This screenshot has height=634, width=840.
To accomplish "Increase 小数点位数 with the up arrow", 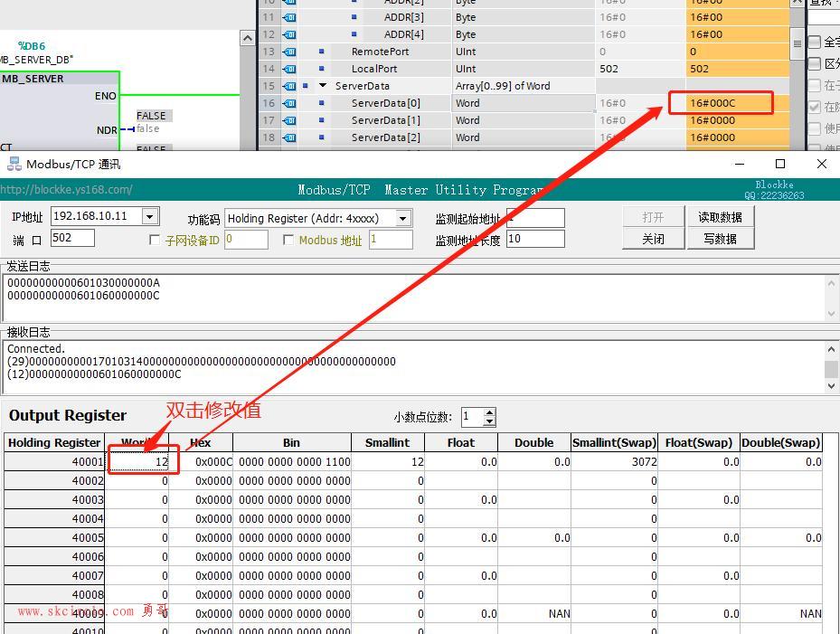I will pos(489,412).
